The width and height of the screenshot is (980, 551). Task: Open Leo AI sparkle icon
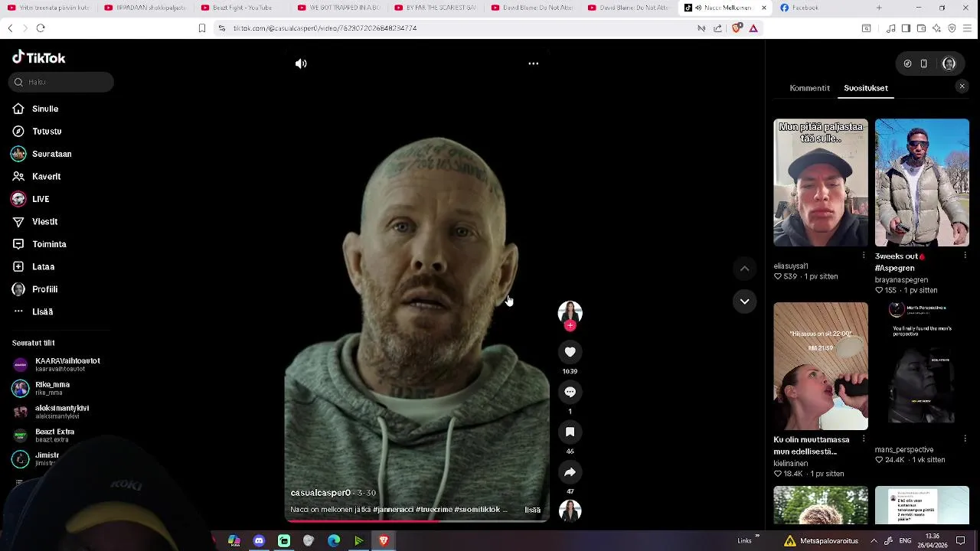936,28
